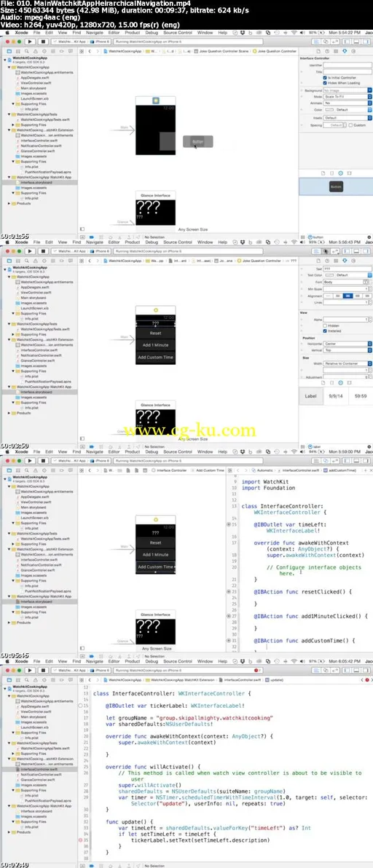373x868 pixels.
Task: Click Reset button on 00:03:50 frame watch canvas
Action: (155, 334)
